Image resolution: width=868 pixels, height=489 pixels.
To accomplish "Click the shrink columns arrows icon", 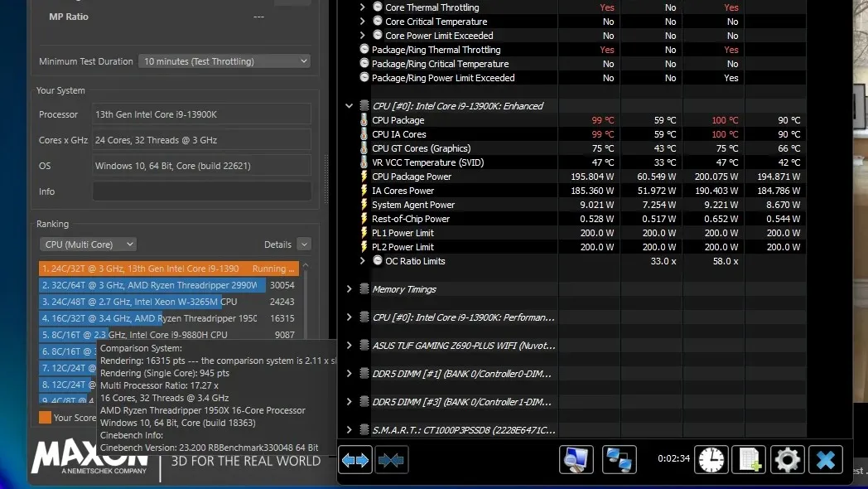I will [392, 459].
